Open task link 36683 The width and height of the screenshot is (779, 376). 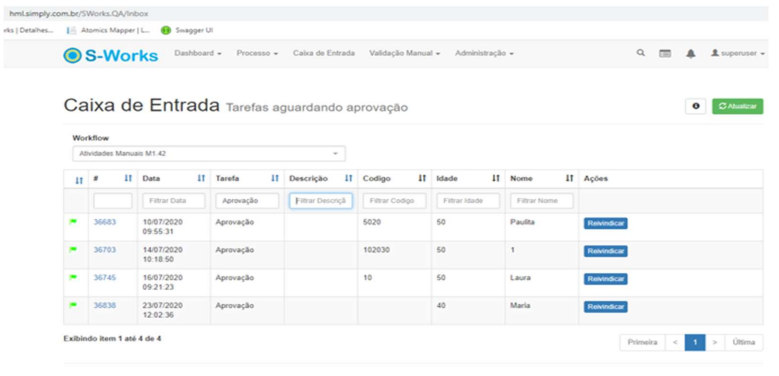pos(105,222)
